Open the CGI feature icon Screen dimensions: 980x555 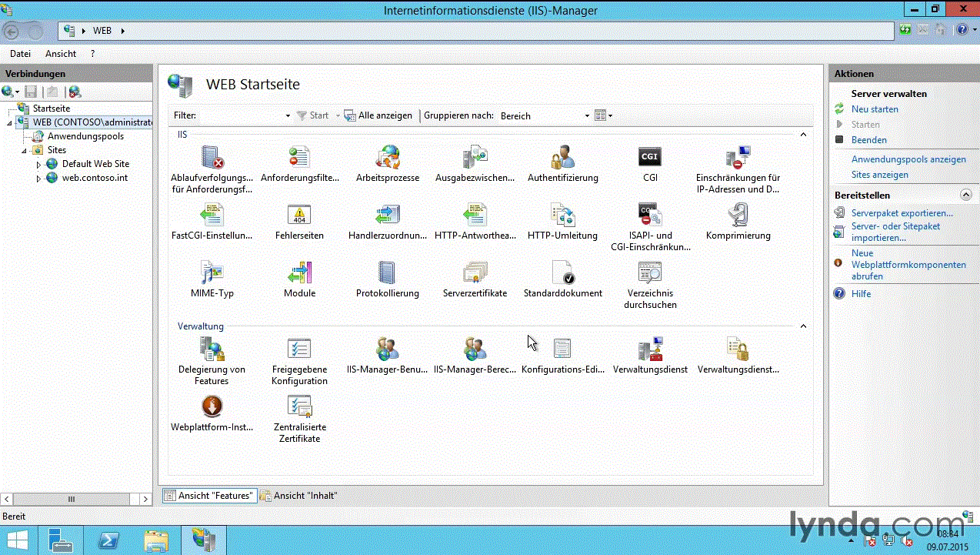(x=650, y=158)
